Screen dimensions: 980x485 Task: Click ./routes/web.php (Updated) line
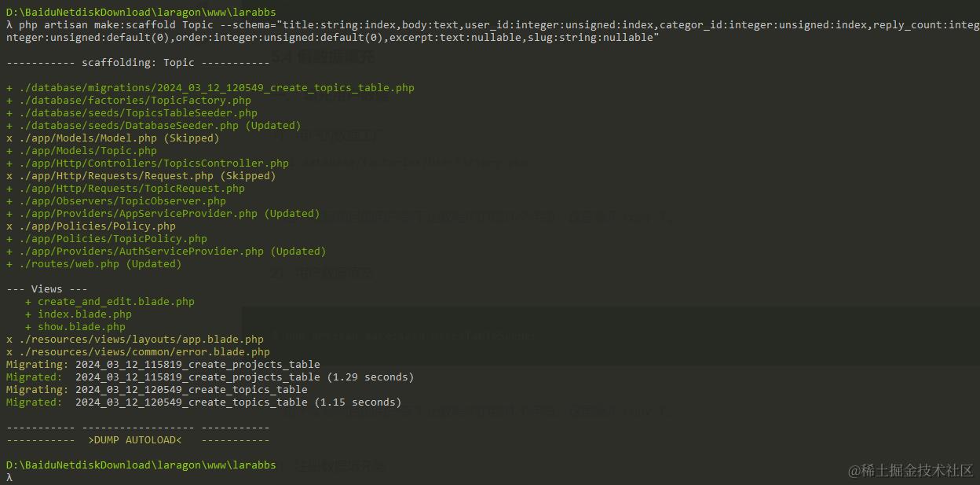tap(94, 264)
